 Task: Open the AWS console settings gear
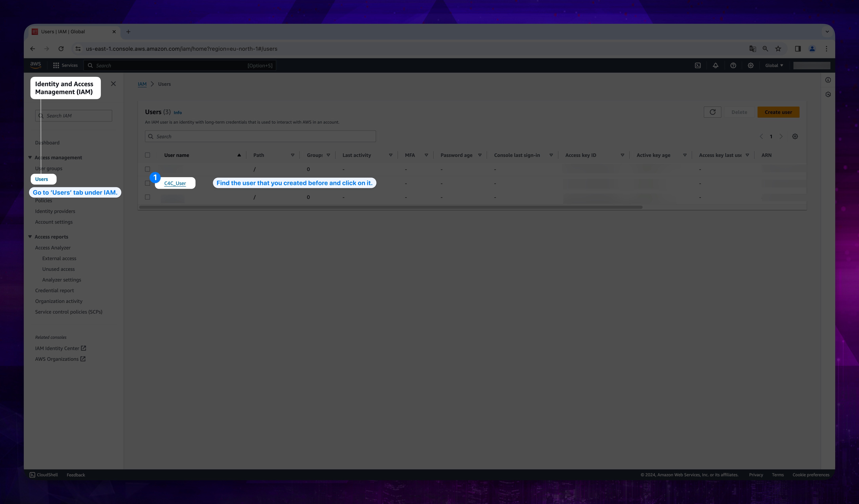pos(751,65)
